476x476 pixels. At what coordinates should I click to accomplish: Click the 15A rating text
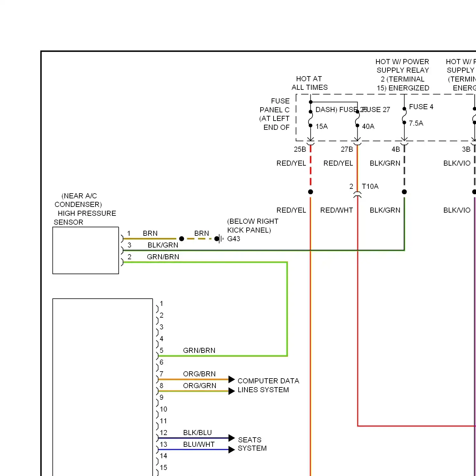click(x=321, y=126)
